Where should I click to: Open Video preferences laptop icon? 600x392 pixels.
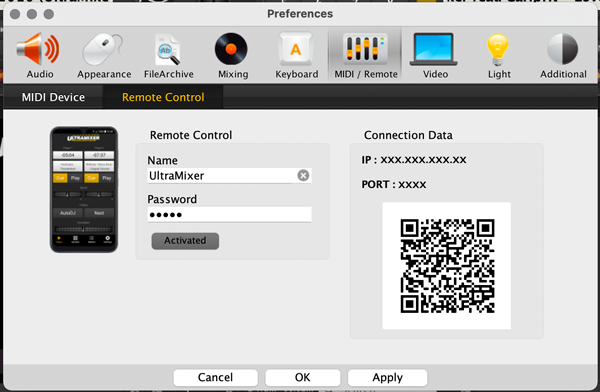(x=434, y=49)
